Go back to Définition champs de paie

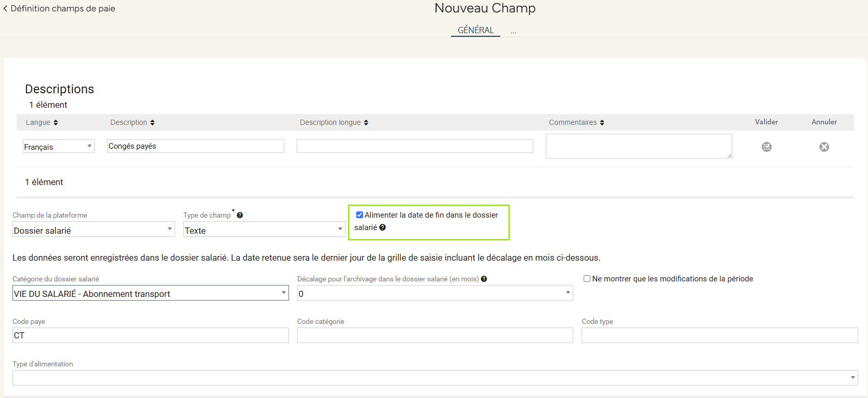(x=59, y=8)
